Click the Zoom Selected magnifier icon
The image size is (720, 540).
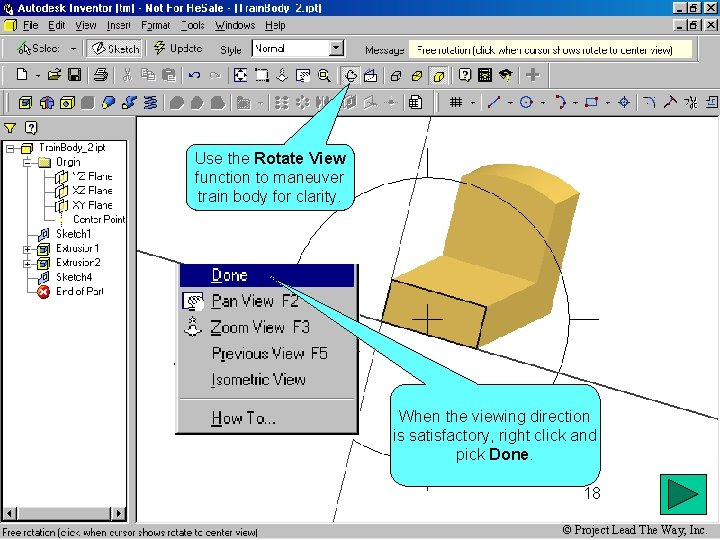pyautogui.click(x=324, y=75)
